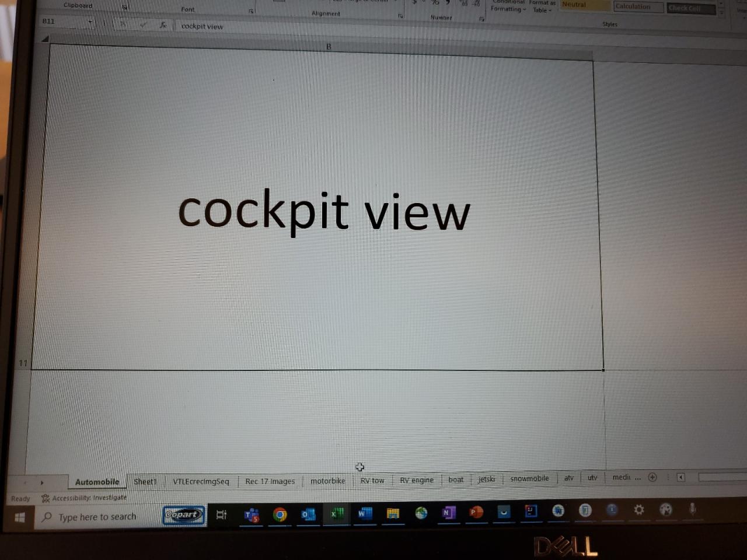
Task: Open the VTLEcrecImgSeq sheet tab
Action: pos(201,481)
